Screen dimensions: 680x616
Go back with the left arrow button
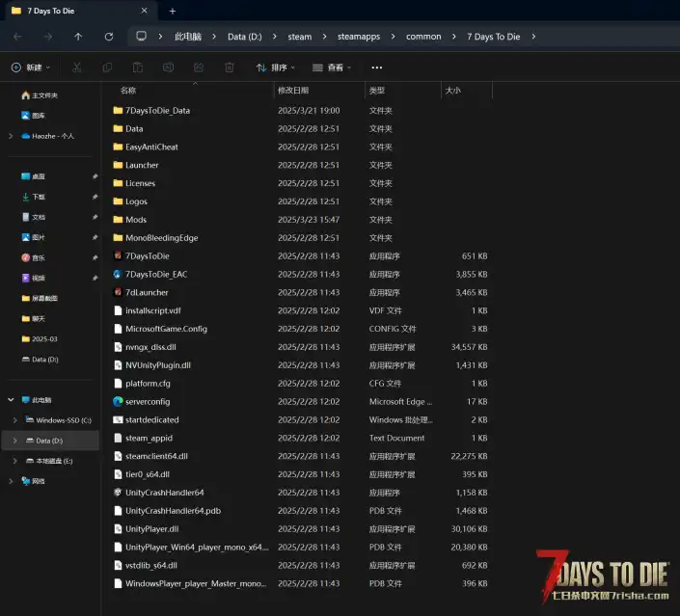point(17,37)
